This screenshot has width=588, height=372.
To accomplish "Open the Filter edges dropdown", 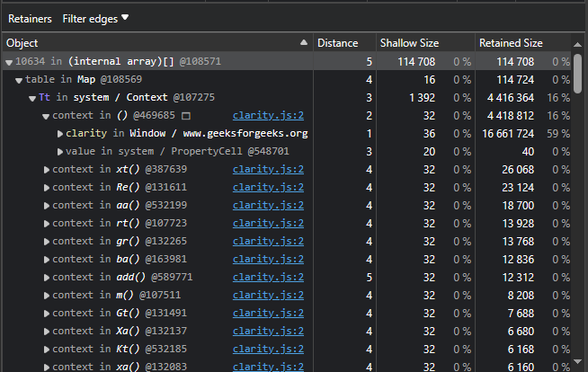I will click(95, 19).
